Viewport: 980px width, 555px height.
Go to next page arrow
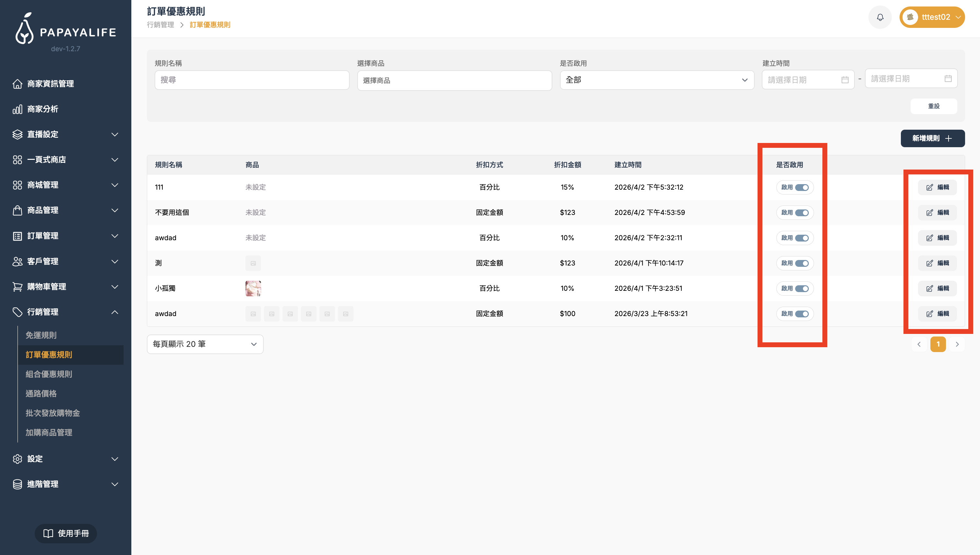pos(957,344)
